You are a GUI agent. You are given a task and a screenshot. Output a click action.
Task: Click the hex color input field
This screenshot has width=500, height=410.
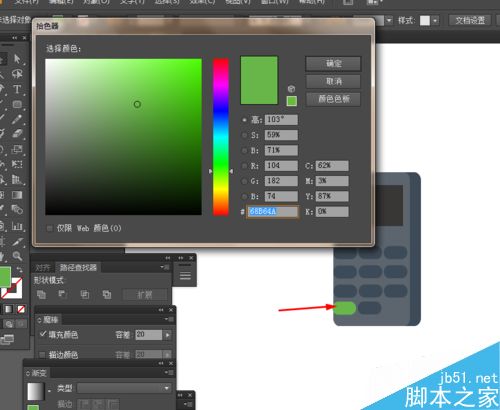273,212
